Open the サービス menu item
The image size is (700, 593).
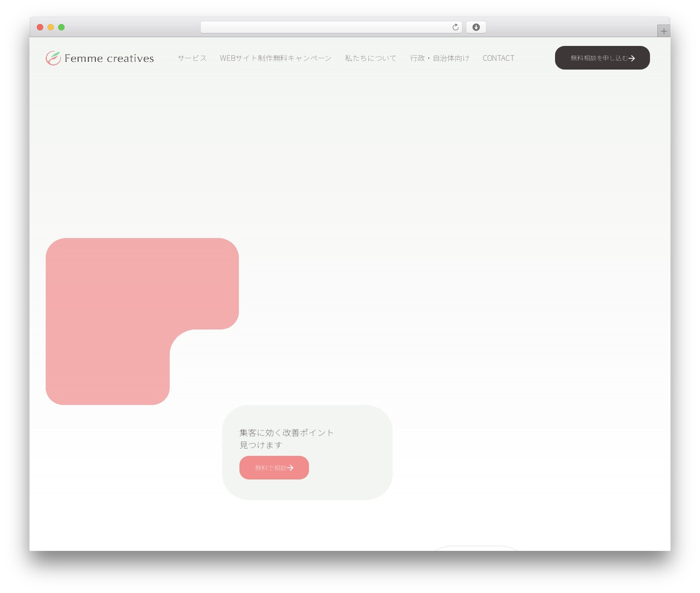[192, 58]
